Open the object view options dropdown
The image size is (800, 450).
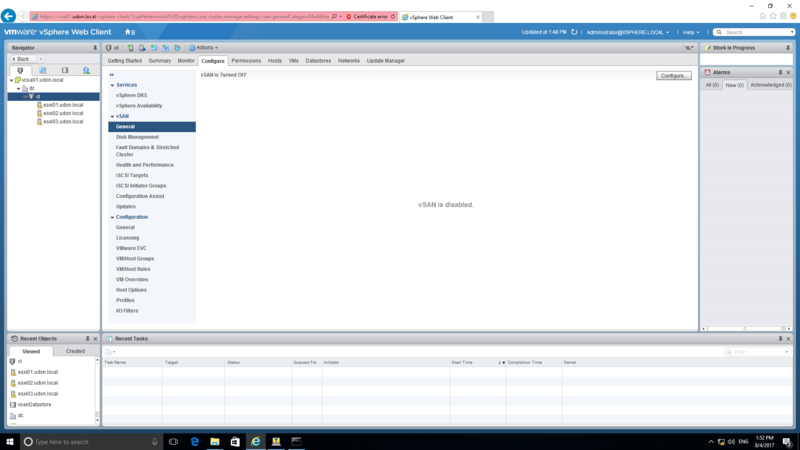(689, 48)
